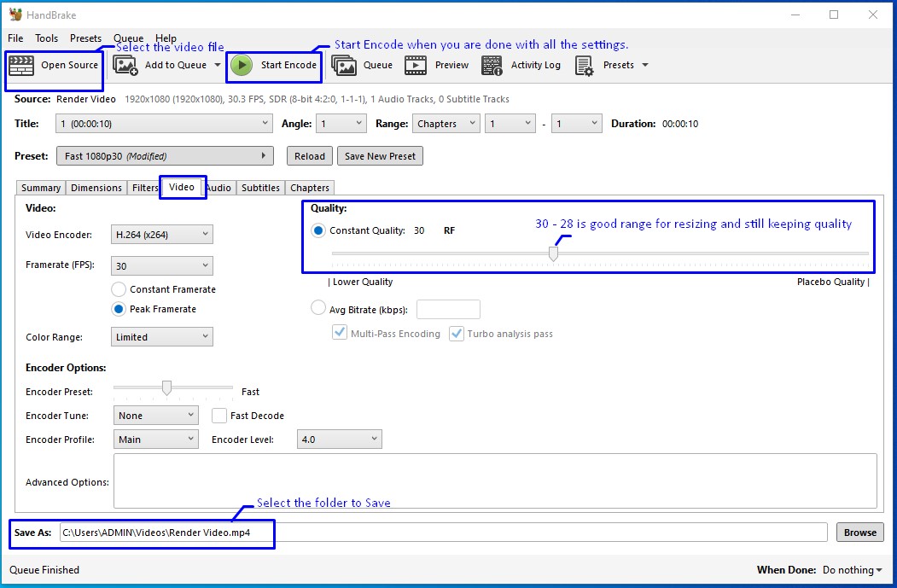
Task: Open the File menu
Action: (x=15, y=38)
